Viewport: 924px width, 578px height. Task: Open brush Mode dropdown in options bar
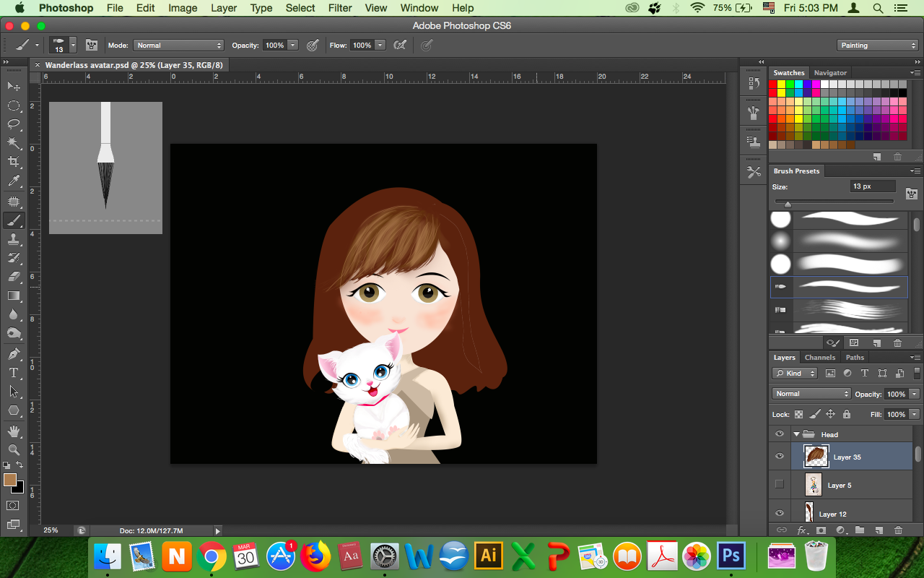click(178, 45)
